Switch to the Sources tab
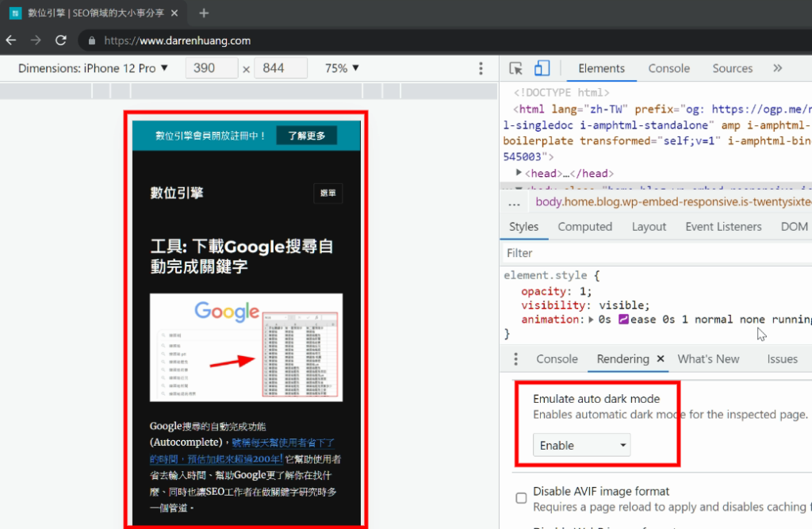 [732, 68]
